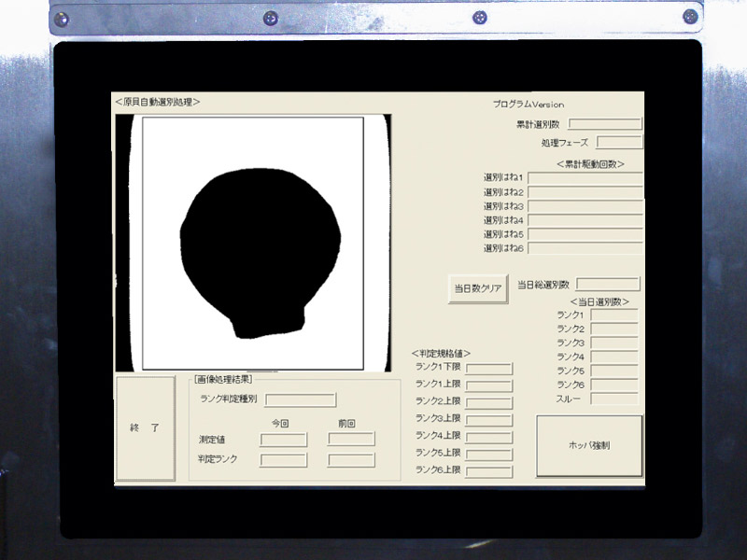Click the 前回 判定ランク field

point(351,460)
